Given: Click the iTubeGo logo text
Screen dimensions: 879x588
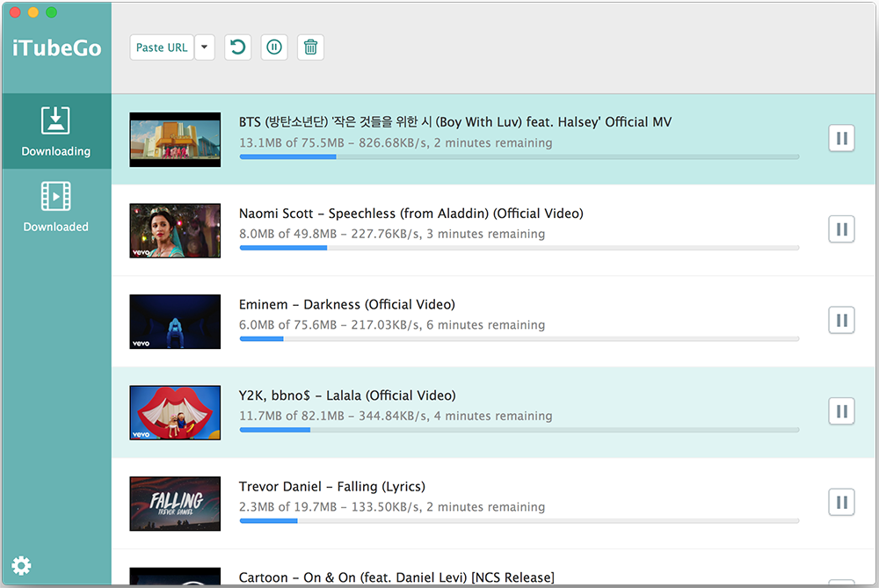Looking at the screenshot, I should 56,48.
